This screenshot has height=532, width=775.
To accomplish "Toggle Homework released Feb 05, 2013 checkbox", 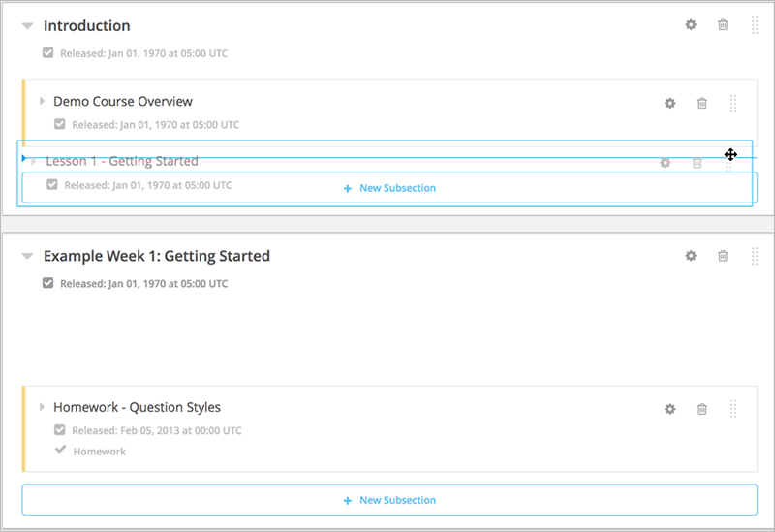I will [x=60, y=429].
